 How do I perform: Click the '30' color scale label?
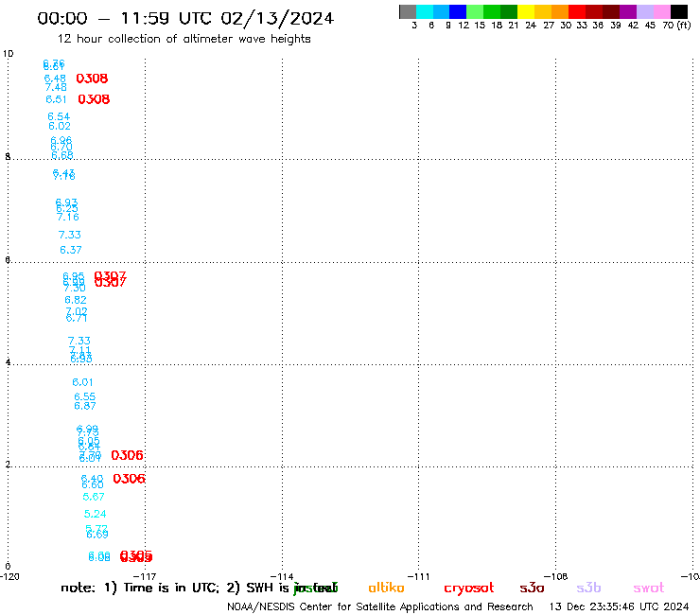click(565, 26)
